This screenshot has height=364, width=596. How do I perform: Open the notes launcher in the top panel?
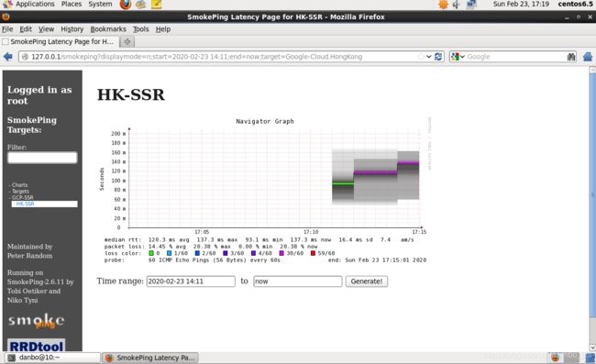(156, 5)
